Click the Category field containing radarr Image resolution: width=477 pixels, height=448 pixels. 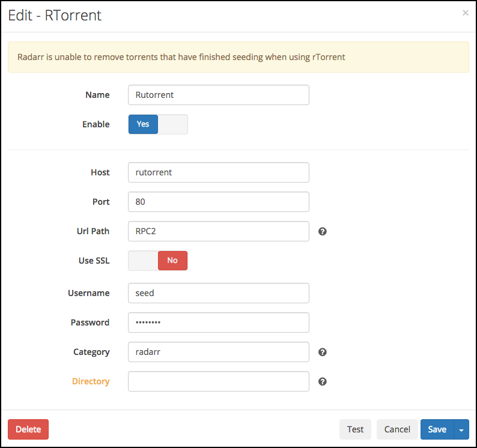click(219, 352)
